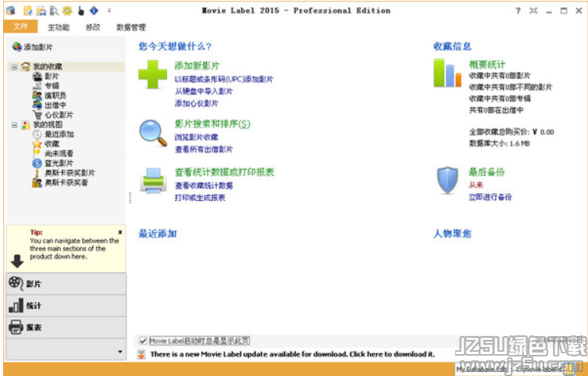The image size is (588, 376).
Task: Click the Movie Label application icon in title bar
Action: point(10,10)
